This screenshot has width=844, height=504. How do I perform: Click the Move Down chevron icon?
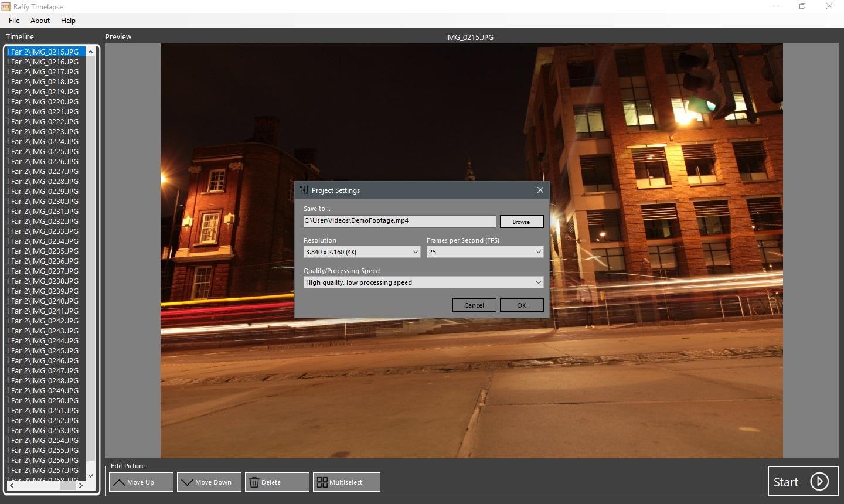[x=187, y=482]
